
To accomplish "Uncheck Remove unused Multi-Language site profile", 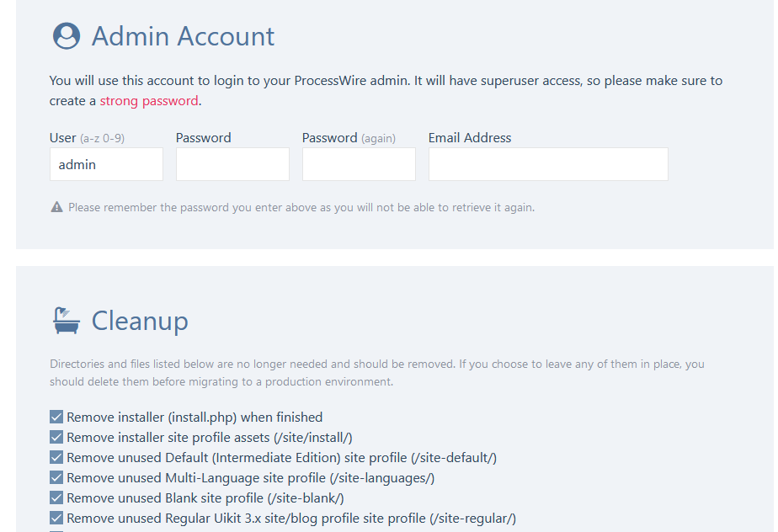I will pos(56,477).
